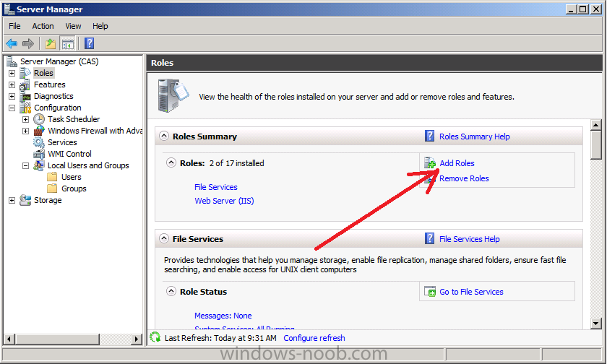Viewport: 607px width, 364px height.
Task: Click the Windows Firewall brick icon
Action: [x=39, y=131]
